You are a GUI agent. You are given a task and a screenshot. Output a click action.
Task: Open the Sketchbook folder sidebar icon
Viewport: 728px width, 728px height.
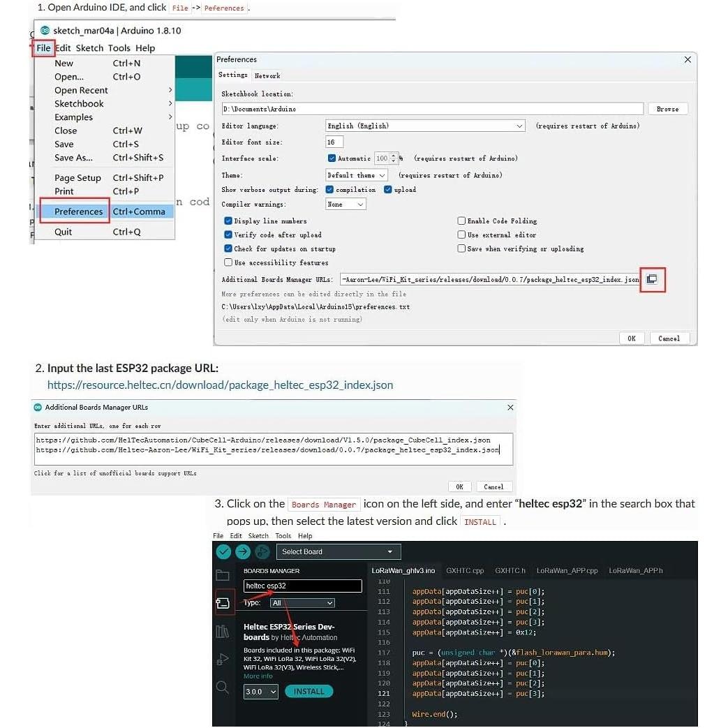coord(223,575)
